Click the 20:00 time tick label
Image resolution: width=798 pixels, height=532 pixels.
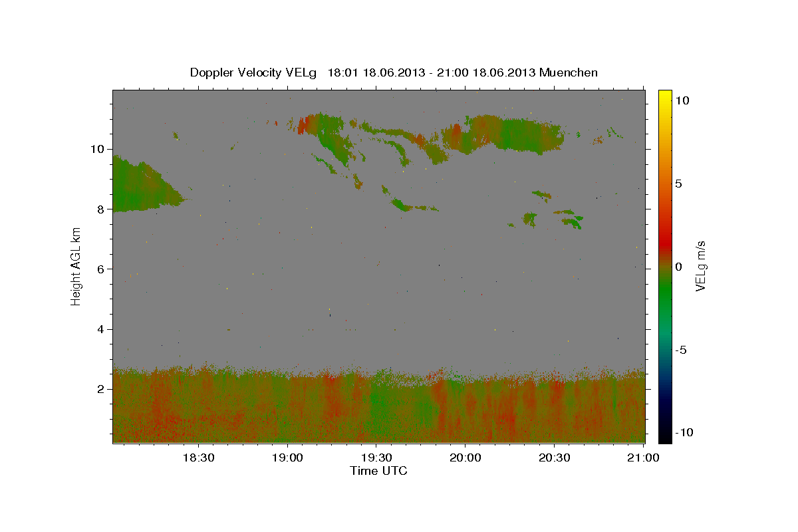465,458
